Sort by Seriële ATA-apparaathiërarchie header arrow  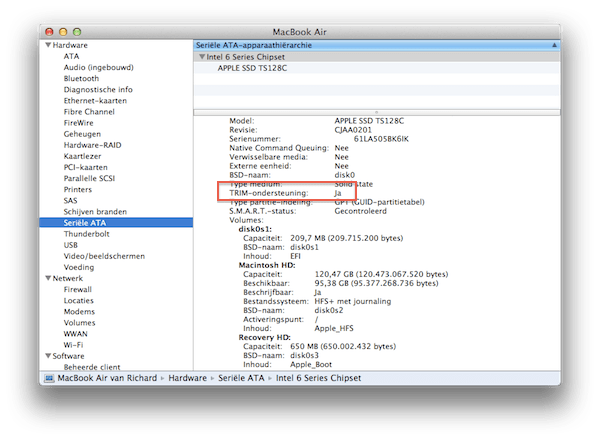554,45
